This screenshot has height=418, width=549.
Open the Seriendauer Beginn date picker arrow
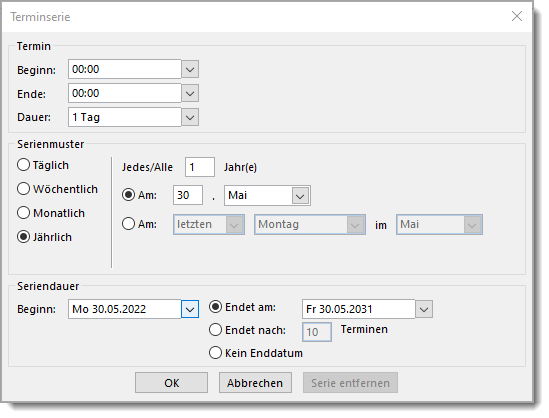tap(190, 309)
